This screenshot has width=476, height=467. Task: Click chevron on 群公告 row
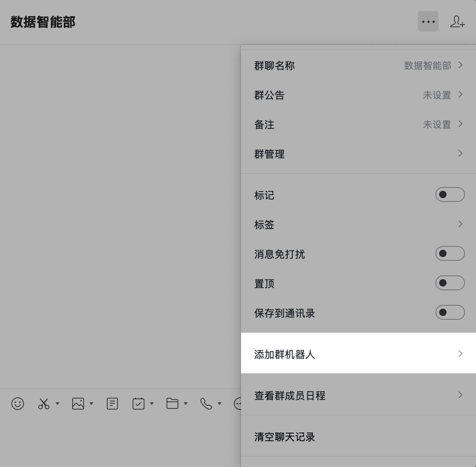point(460,95)
